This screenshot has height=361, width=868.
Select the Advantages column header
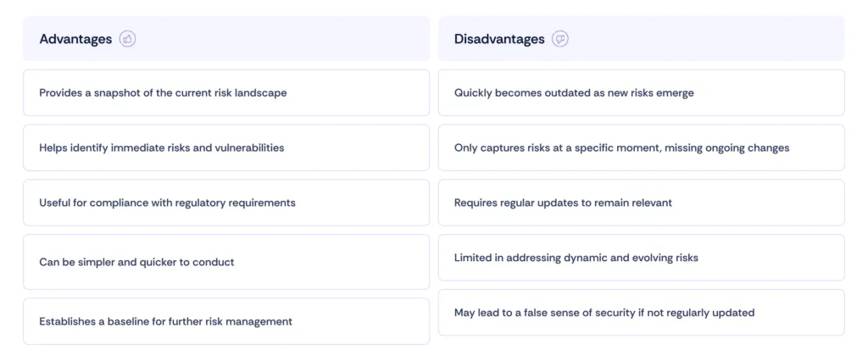226,39
